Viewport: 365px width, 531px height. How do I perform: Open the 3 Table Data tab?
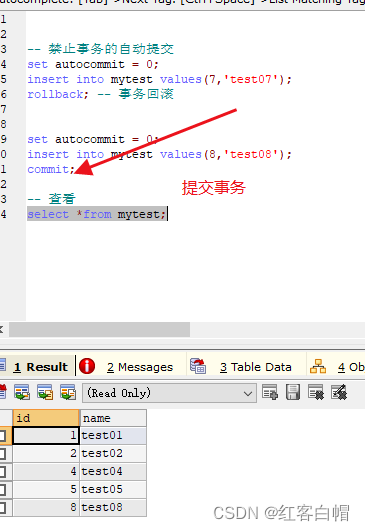click(x=256, y=367)
